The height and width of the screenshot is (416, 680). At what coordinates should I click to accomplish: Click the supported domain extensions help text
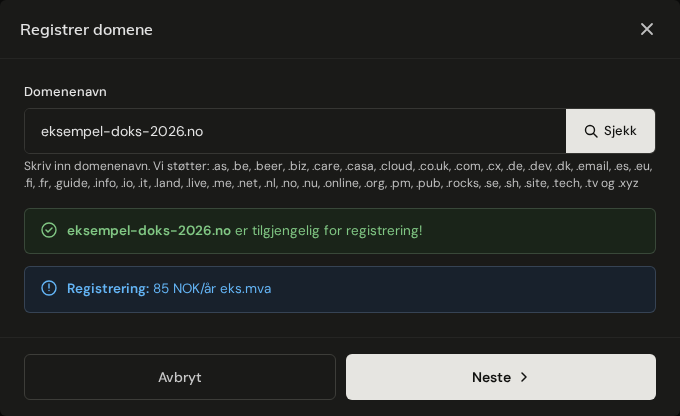(x=338, y=174)
